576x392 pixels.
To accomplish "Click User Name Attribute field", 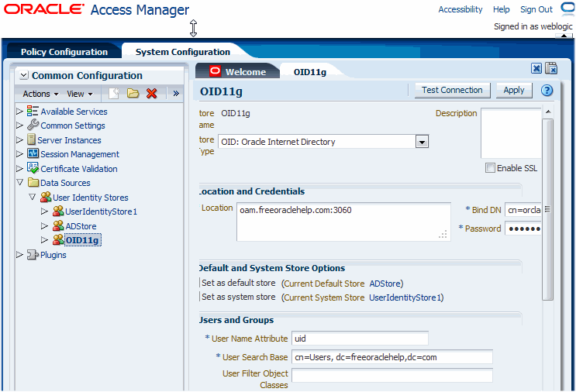I will tap(360, 339).
